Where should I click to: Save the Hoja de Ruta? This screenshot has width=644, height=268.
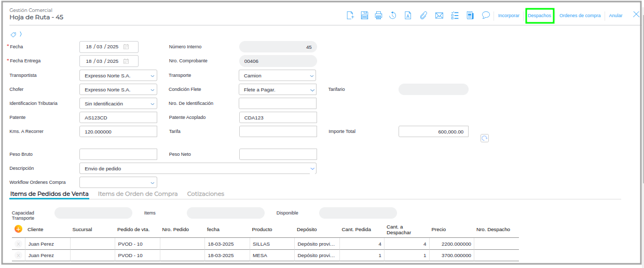[364, 16]
